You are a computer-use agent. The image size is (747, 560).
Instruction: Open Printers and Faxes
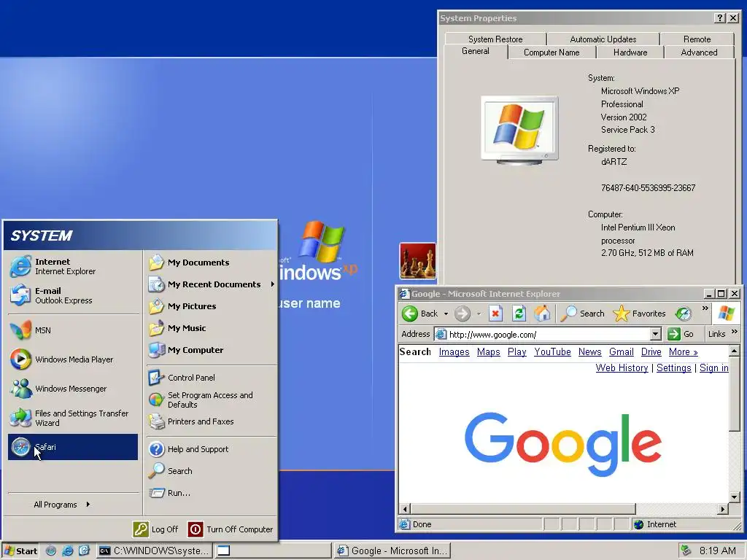click(x=211, y=421)
